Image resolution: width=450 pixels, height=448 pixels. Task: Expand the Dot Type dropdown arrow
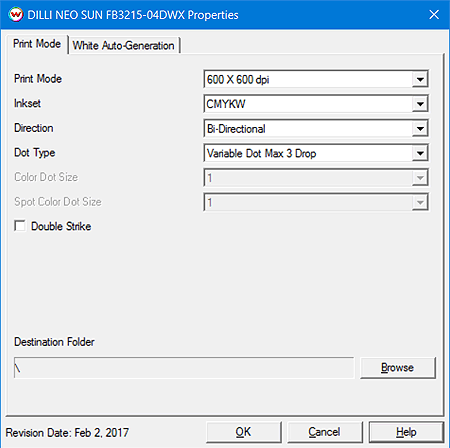(x=420, y=153)
